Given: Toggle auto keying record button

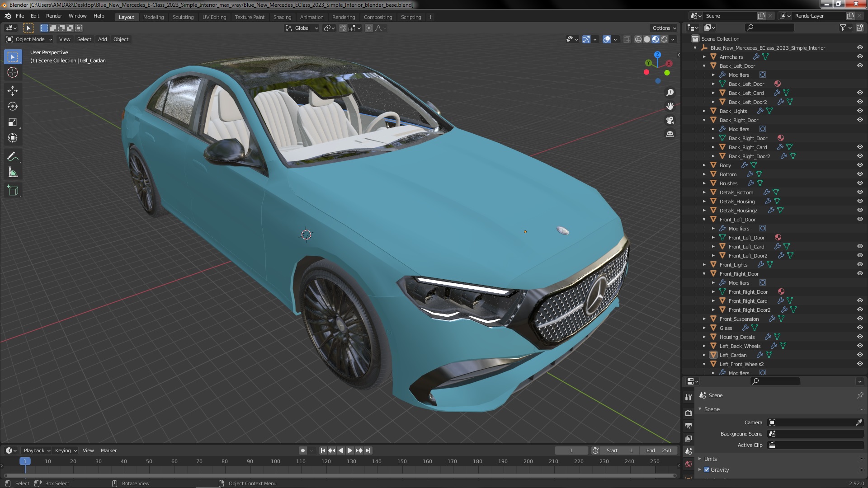Looking at the screenshot, I should point(303,450).
